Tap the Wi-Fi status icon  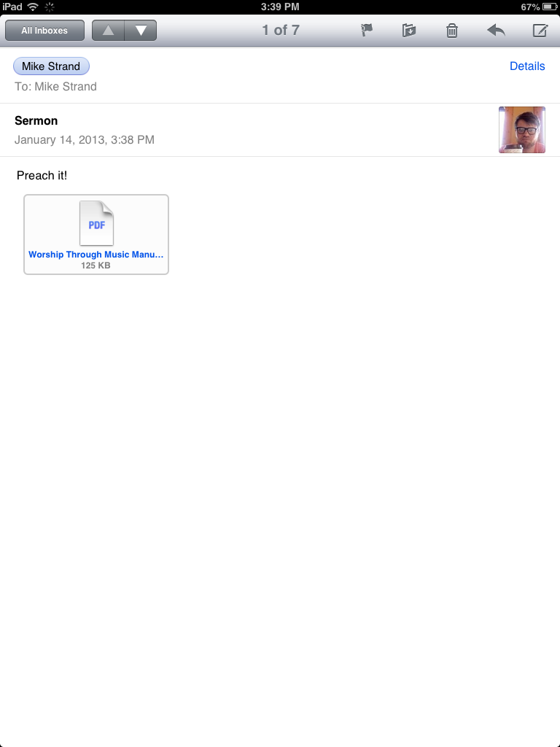[33, 7]
